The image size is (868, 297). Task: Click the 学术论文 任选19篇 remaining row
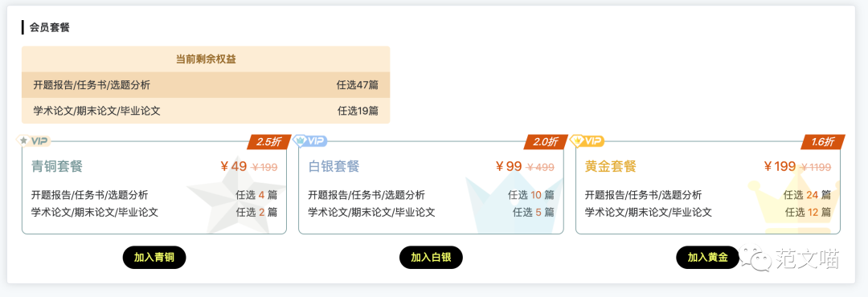point(206,111)
